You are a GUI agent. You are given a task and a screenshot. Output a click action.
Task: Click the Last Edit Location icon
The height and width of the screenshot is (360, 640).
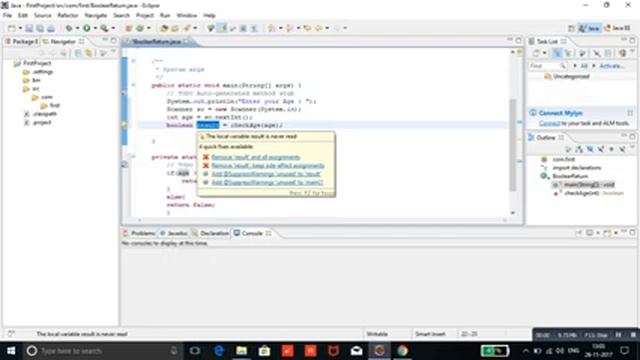[x=307, y=28]
